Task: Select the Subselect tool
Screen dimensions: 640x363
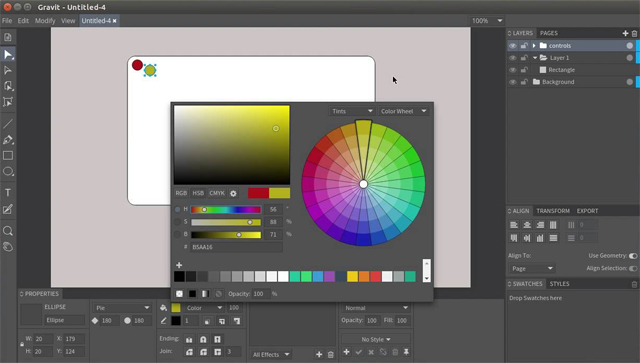Action: pos(8,70)
